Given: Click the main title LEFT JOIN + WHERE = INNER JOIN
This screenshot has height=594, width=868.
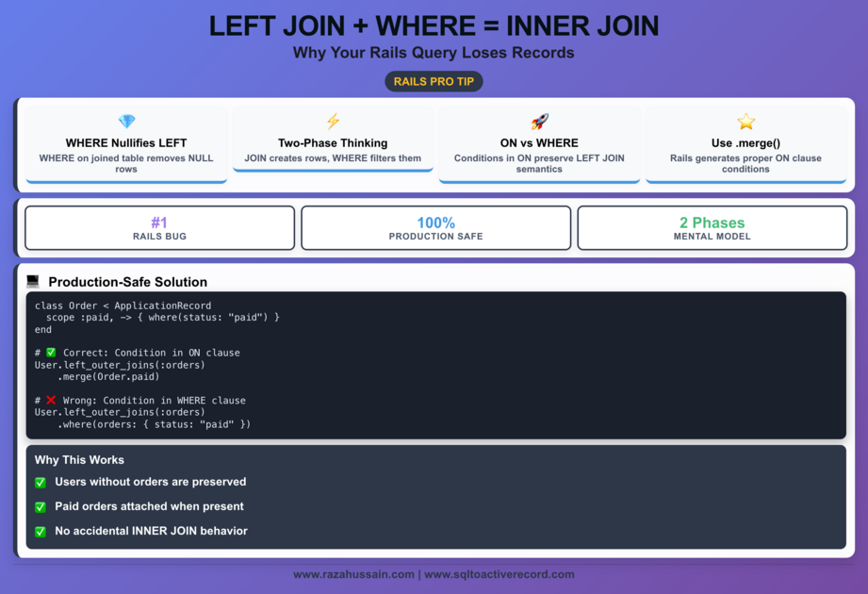Looking at the screenshot, I should click(x=434, y=26).
